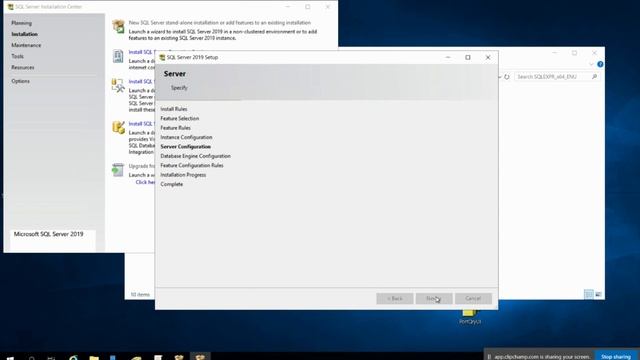Click the Install SQL link beside tools icon
This screenshot has height=360, width=640.
[x=141, y=82]
